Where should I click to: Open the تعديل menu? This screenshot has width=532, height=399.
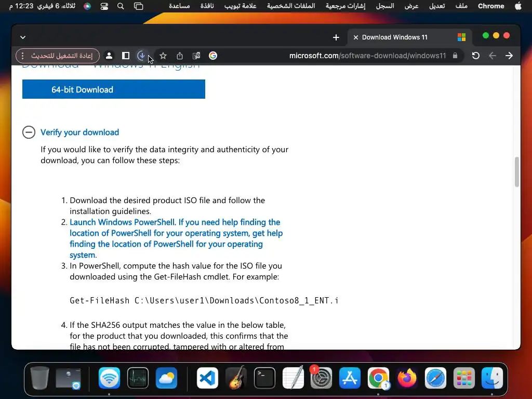click(x=436, y=6)
